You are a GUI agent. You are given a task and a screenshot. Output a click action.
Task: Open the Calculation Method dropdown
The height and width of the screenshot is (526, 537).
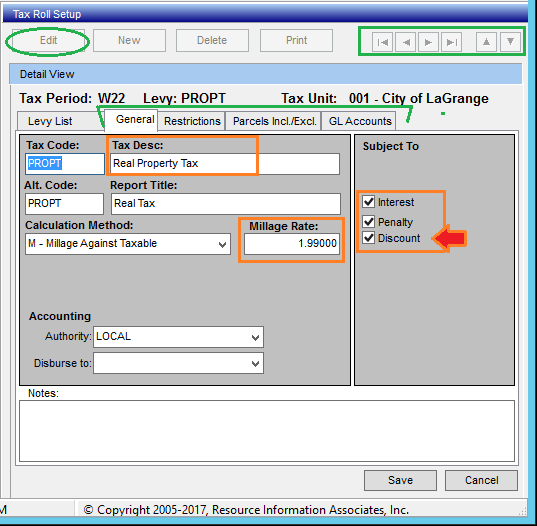(x=128, y=244)
